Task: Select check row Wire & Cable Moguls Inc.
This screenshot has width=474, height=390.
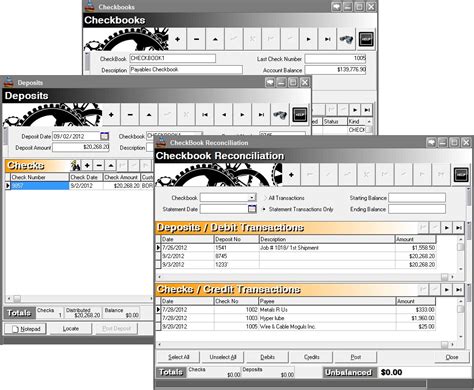Action: pos(296,327)
